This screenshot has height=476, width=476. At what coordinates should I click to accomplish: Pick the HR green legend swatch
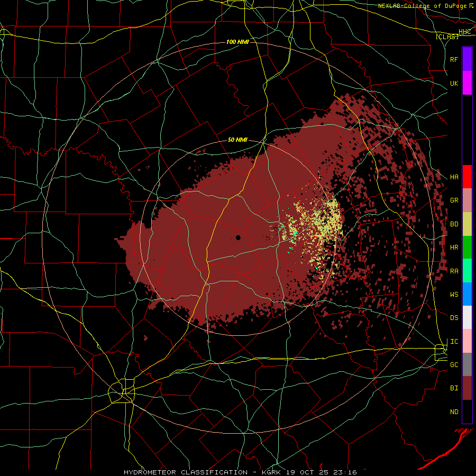(467, 248)
